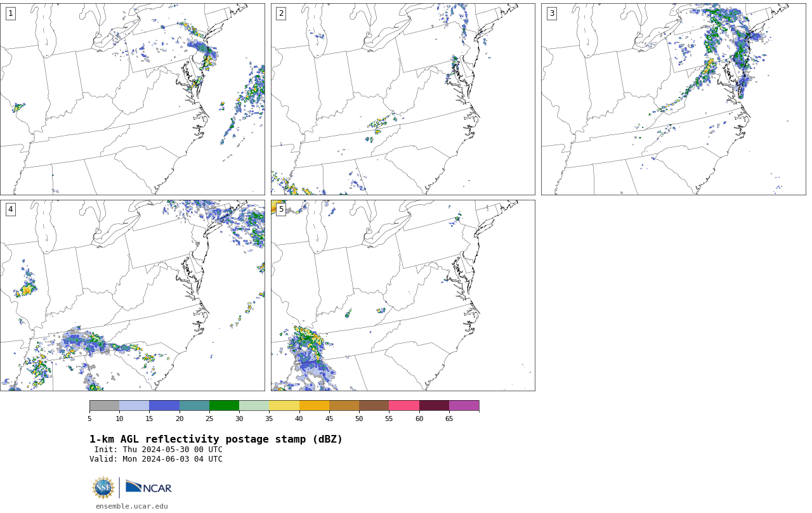Viewport: 812px width, 513px height.
Task: Click the number label on panel 3
Action: pos(551,13)
